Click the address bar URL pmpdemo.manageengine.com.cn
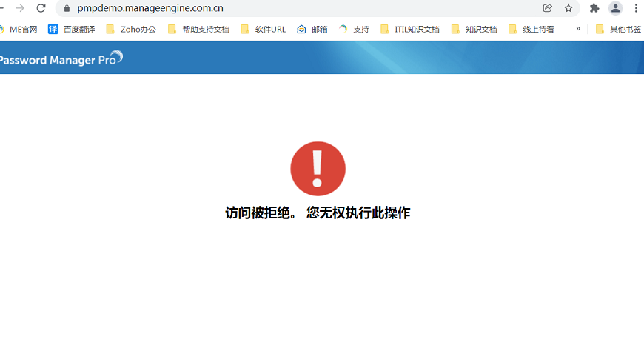644x348 pixels. pos(150,8)
